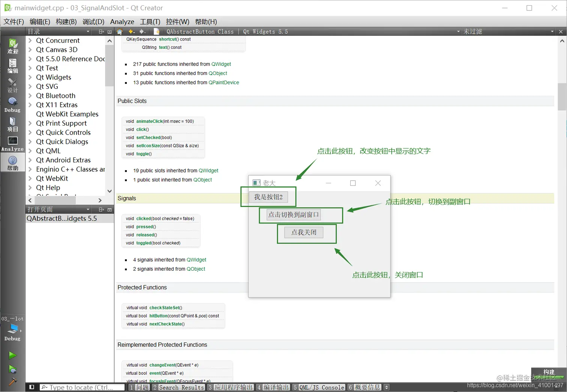Viewport: 567px width, 392px height.
Task: Open the 项目 (Projects) mode
Action: [x=12, y=124]
